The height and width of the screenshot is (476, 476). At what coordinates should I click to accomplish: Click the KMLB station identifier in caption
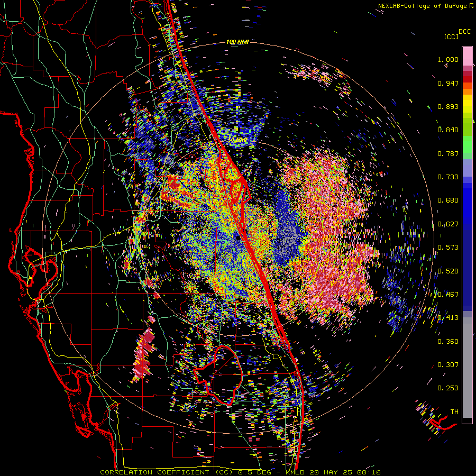(295, 472)
